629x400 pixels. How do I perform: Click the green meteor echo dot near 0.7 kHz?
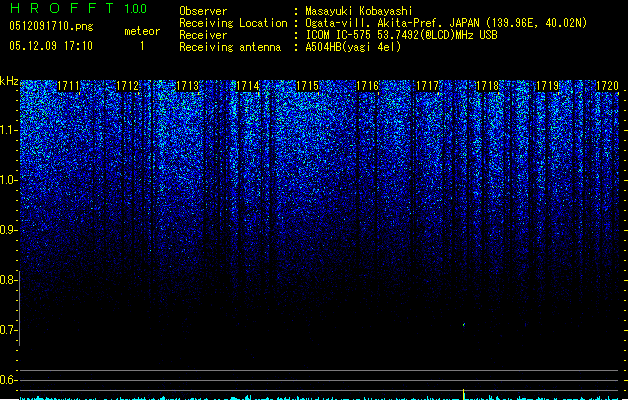click(464, 325)
